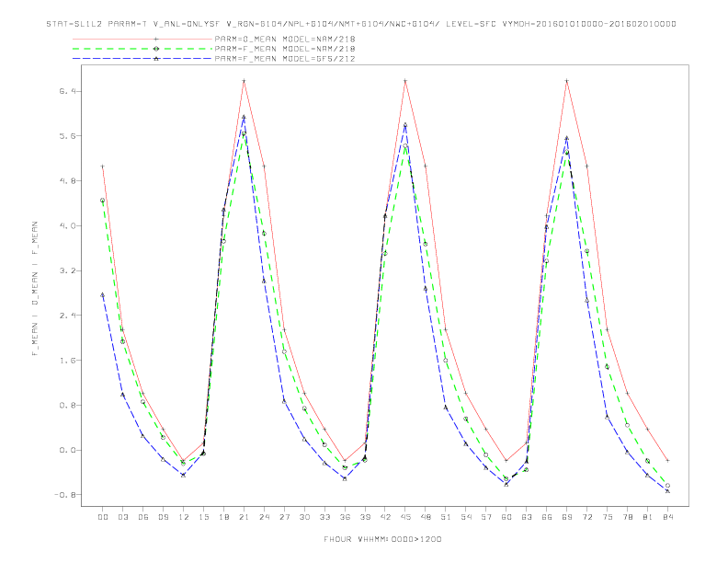Click the x-axis tick label 24
This screenshot has height=563, width=728.
click(264, 517)
